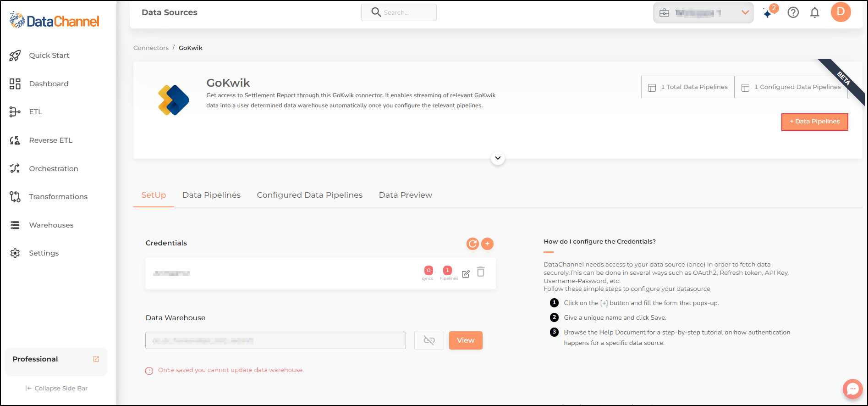Click into the Search field

pos(399,12)
